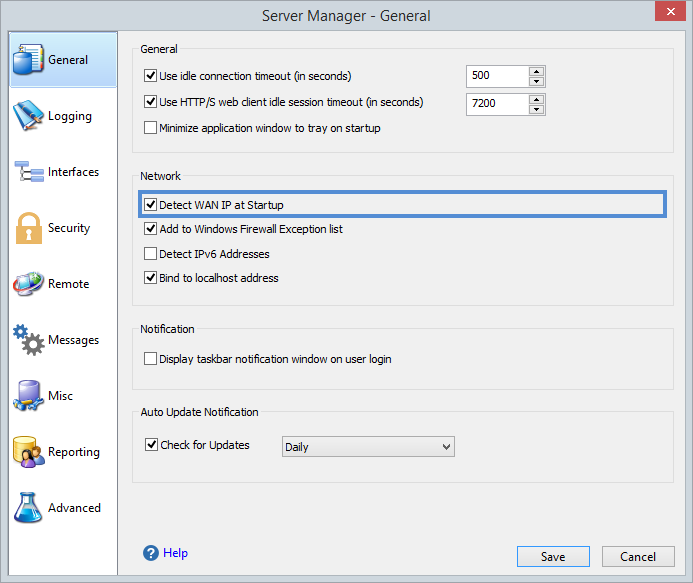Decrease idle connection timeout with down arrow

pos(536,81)
